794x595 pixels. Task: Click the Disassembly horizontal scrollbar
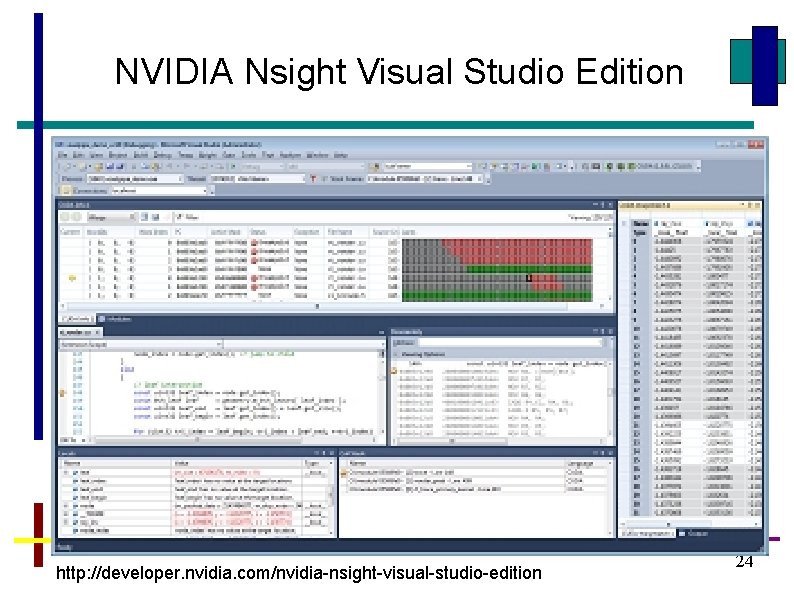click(452, 441)
